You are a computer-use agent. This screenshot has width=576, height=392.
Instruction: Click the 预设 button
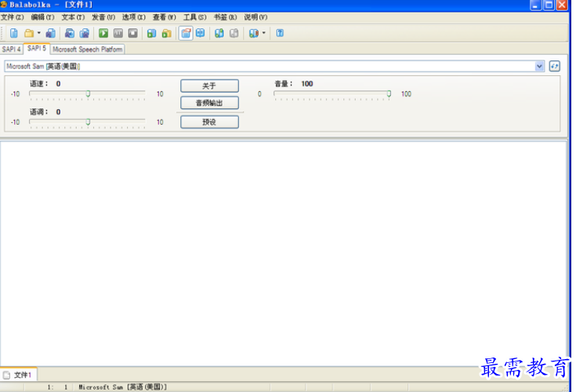[209, 122]
